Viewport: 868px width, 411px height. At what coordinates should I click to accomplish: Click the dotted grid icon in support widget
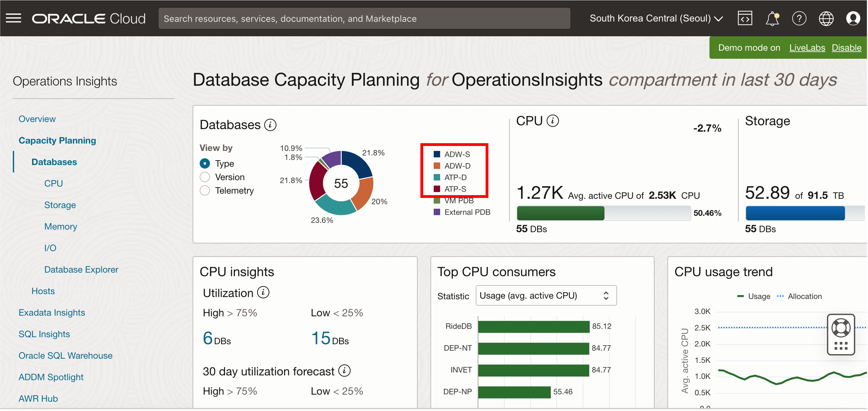[841, 346]
